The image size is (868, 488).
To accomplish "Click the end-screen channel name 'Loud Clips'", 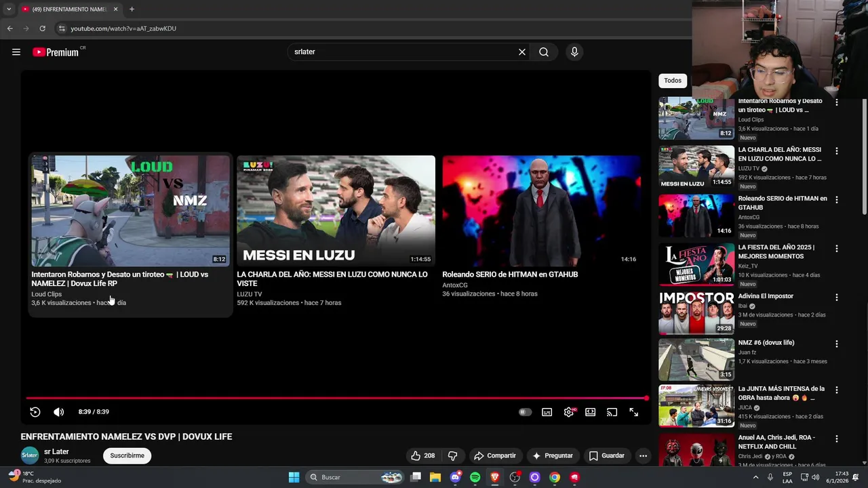I will (46, 294).
